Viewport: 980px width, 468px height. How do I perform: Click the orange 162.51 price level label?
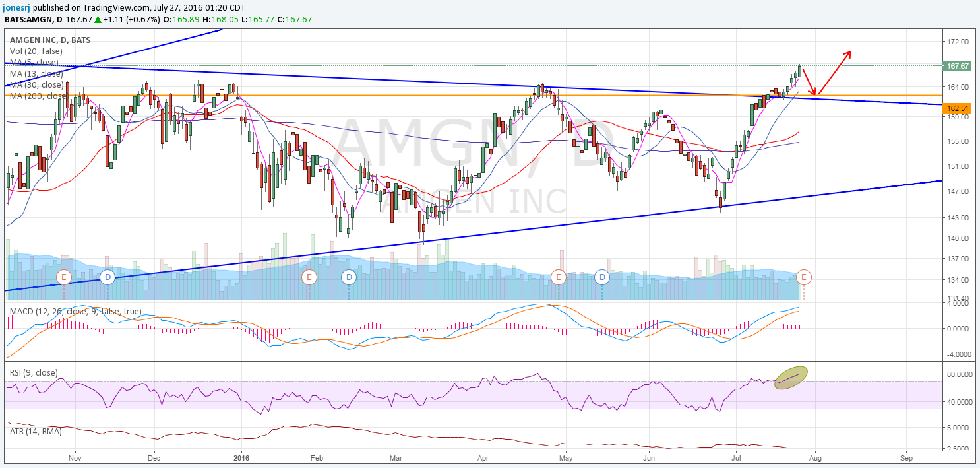coord(958,108)
